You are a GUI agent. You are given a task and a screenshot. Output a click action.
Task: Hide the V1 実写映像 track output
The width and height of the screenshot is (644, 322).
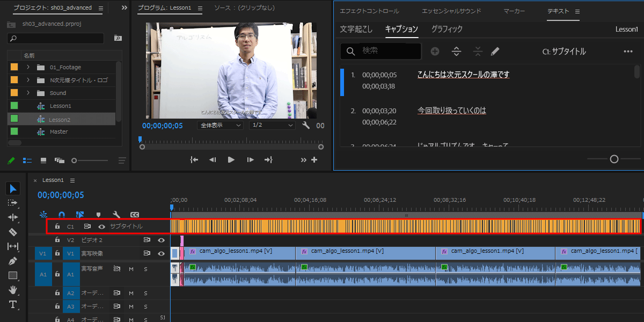[161, 253]
